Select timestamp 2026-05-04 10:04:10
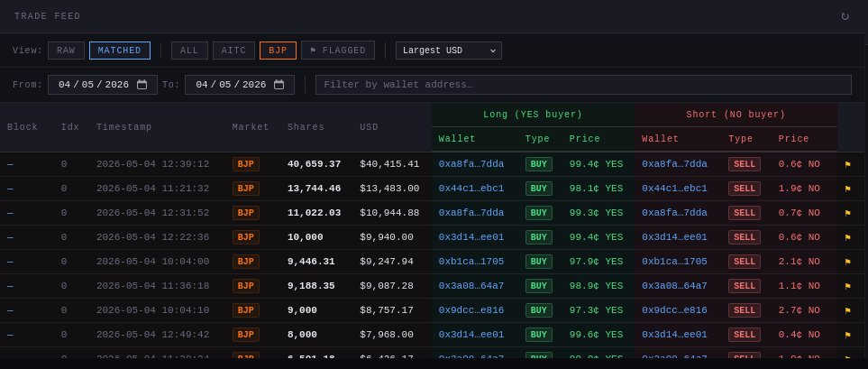868x369 pixels. 153,310
